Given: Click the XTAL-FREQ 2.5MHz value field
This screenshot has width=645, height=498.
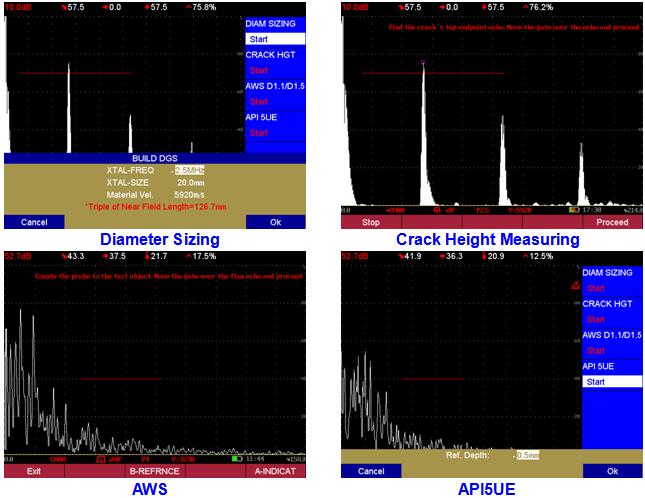Looking at the screenshot, I should pyautogui.click(x=190, y=170).
